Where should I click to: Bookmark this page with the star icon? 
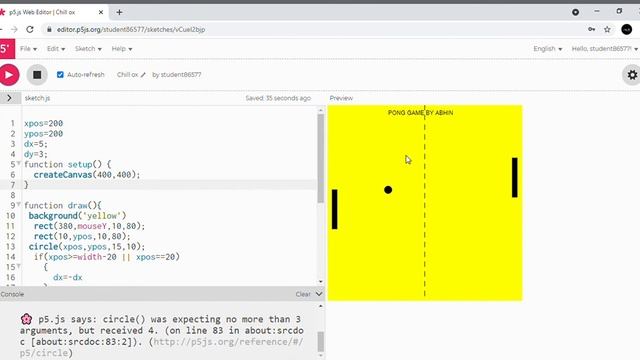(x=607, y=29)
